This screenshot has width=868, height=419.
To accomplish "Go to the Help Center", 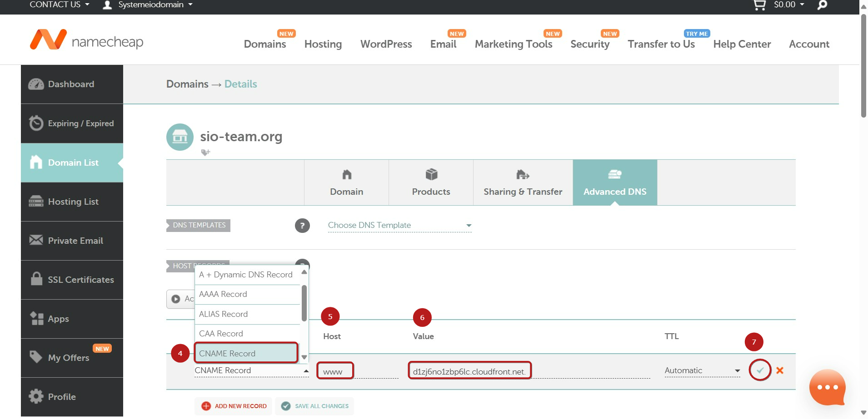I will click(742, 44).
